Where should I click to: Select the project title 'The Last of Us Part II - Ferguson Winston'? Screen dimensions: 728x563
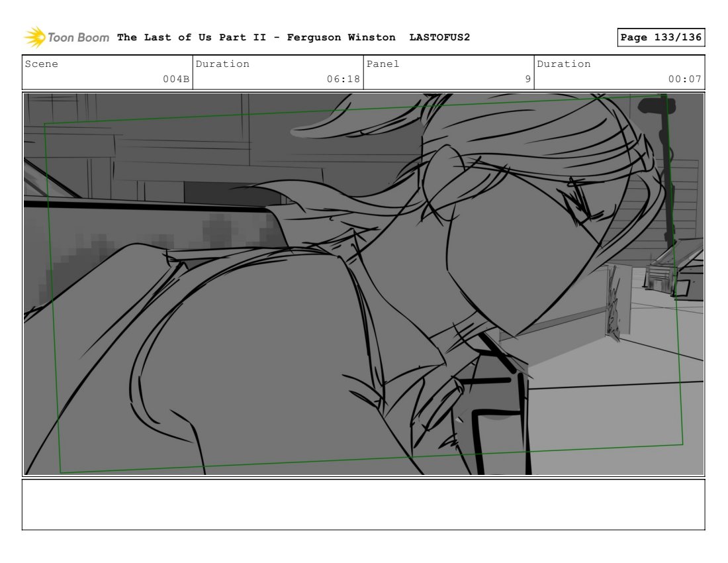pos(256,37)
